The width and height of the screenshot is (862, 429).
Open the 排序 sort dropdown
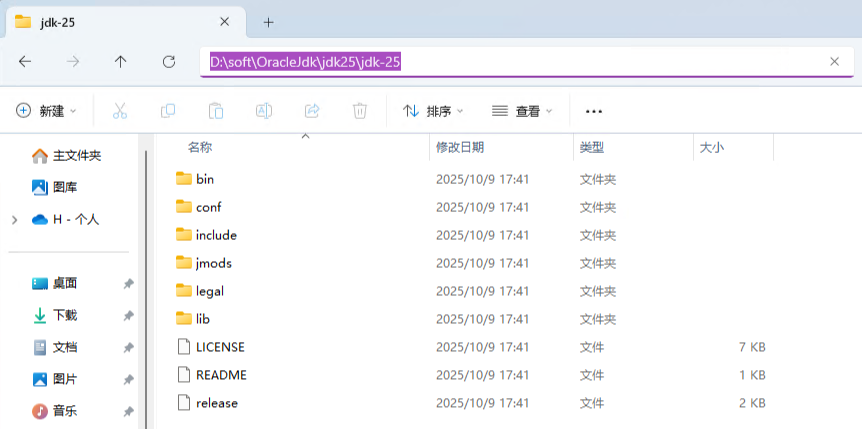(433, 111)
